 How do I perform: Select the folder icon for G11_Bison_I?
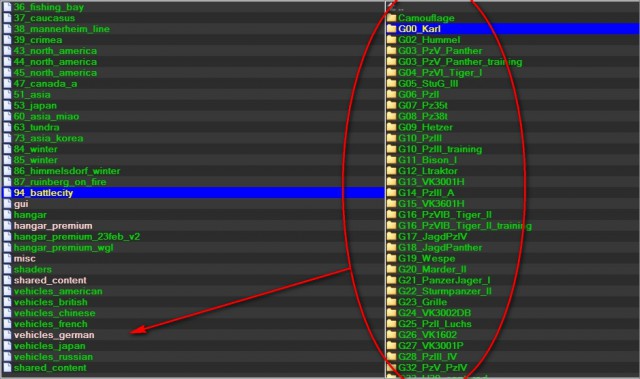tap(391, 160)
